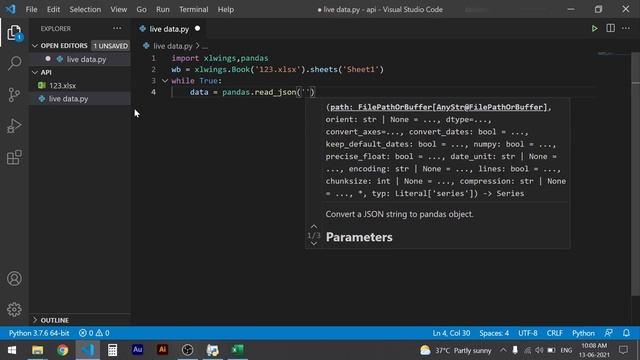Screen dimensions: 640x360
Task: Open OBS Studio from the taskbar
Action: [x=187, y=350]
